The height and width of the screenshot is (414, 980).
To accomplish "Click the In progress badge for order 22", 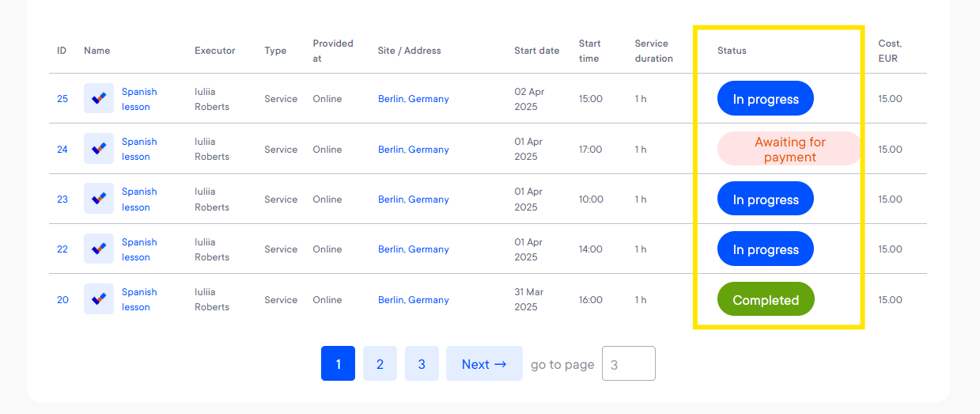I will (766, 249).
